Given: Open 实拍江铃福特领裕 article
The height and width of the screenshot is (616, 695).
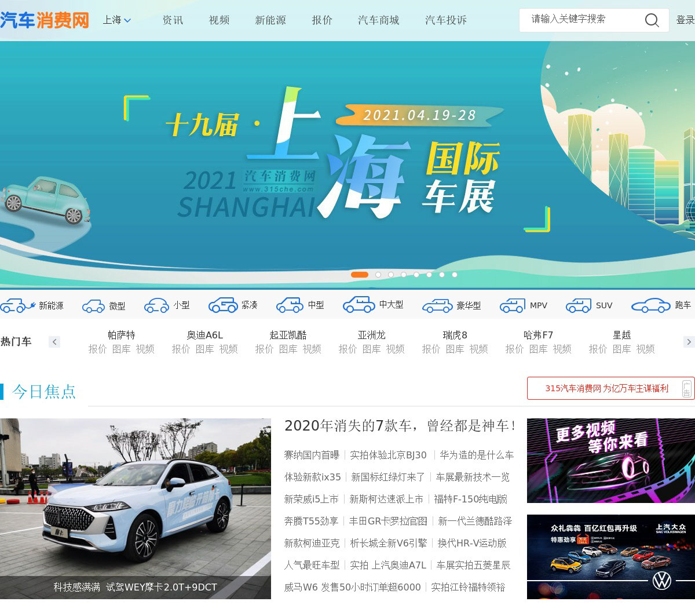Looking at the screenshot, I should (x=468, y=587).
